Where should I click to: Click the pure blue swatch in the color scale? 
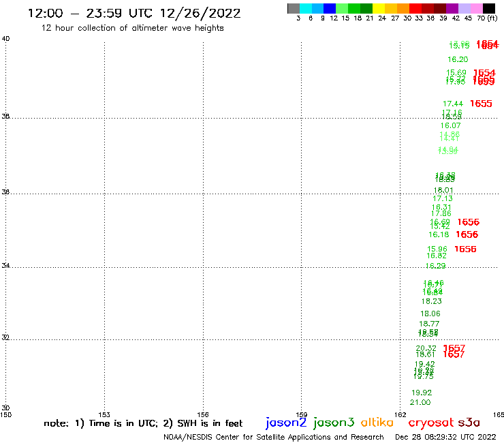[330, 8]
